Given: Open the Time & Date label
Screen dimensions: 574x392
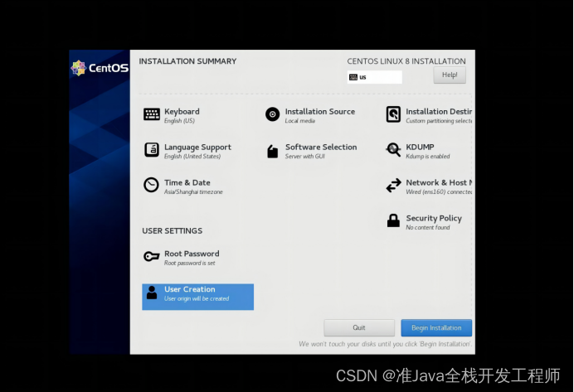Looking at the screenshot, I should (x=187, y=182).
